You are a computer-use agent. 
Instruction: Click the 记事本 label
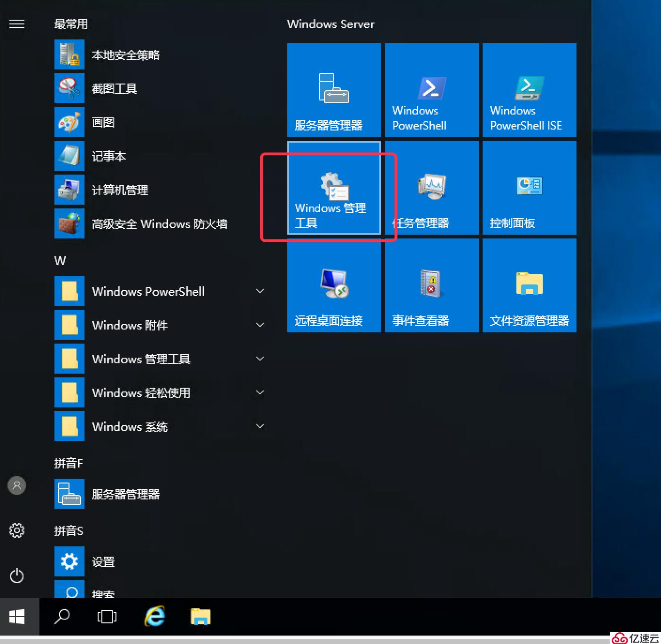109,156
